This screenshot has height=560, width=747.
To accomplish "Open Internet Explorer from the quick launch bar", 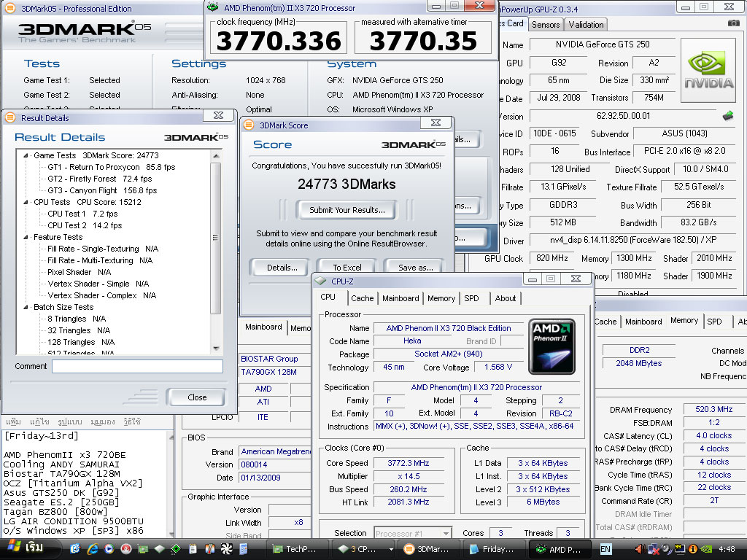I will [x=93, y=548].
